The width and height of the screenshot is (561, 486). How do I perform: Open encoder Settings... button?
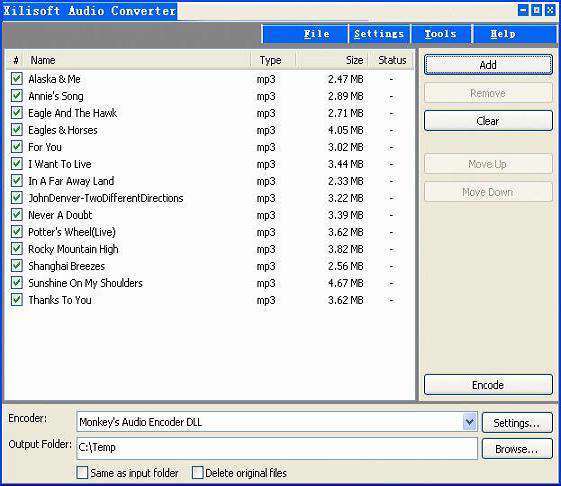tap(517, 423)
